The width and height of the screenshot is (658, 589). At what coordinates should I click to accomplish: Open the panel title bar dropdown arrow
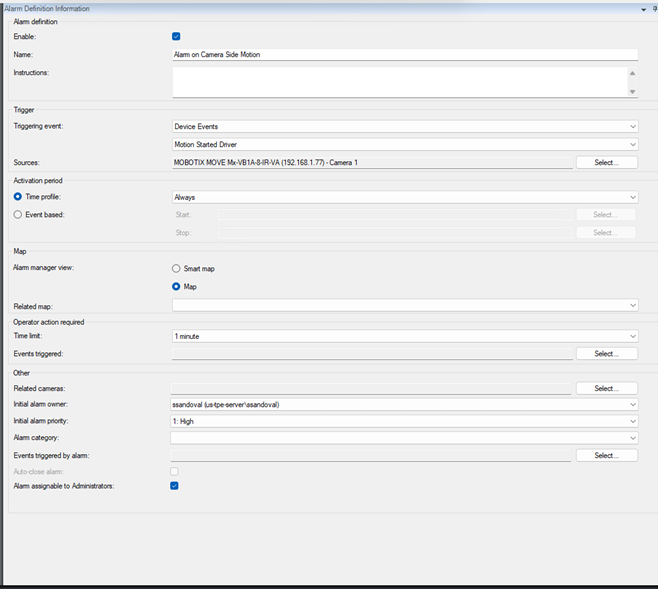tap(643, 9)
